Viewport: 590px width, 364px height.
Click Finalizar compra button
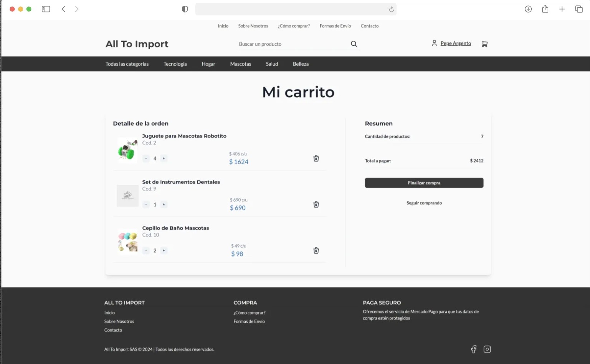point(424,183)
